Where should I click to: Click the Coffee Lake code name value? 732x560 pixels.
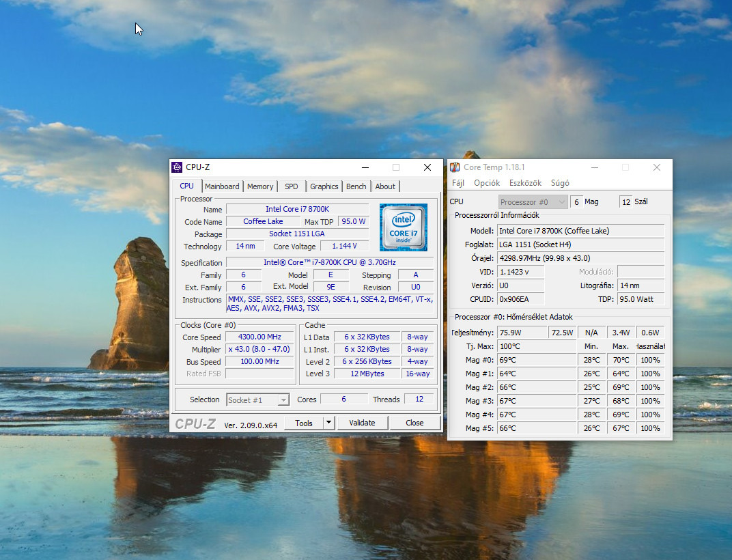263,221
